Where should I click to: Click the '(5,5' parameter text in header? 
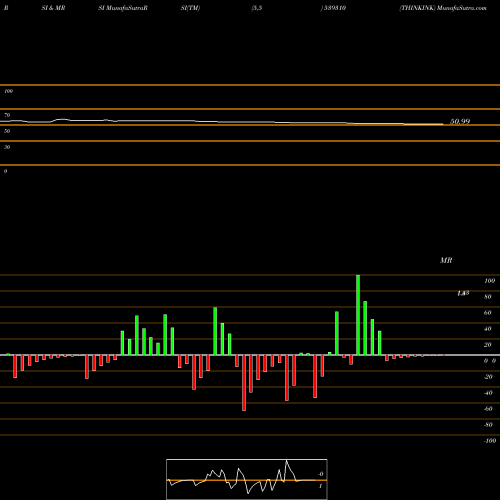coord(257,8)
